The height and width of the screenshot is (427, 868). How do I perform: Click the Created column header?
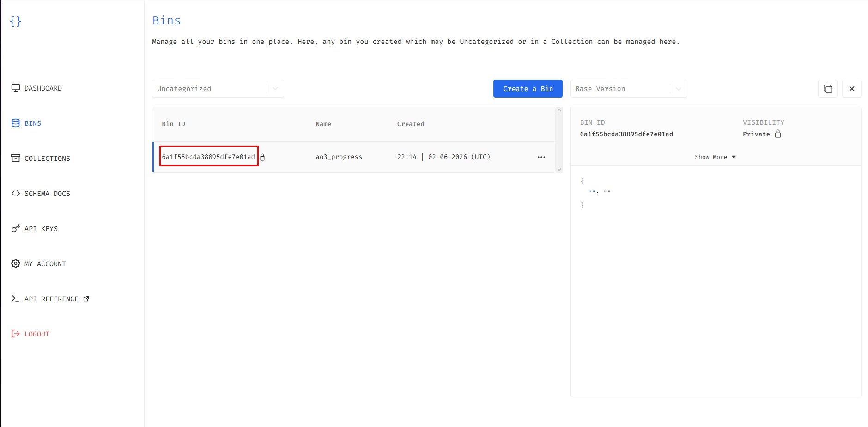(411, 124)
